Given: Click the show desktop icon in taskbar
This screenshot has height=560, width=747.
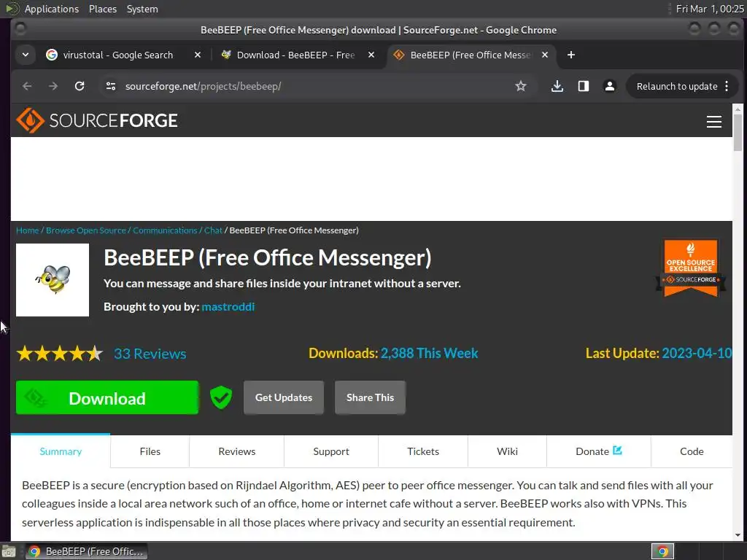Looking at the screenshot, I should coord(9,552).
